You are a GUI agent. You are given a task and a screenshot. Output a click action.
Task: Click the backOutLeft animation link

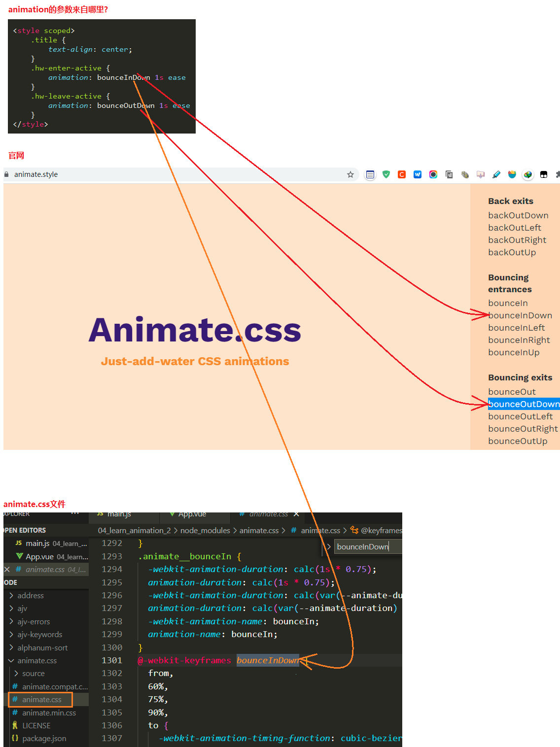(515, 228)
